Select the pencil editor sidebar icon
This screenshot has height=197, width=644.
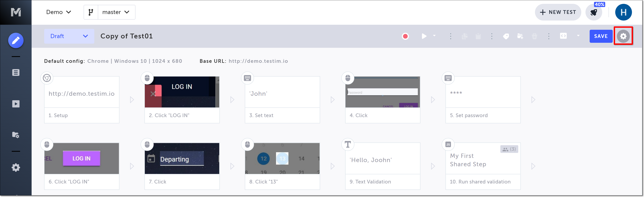coord(16,40)
